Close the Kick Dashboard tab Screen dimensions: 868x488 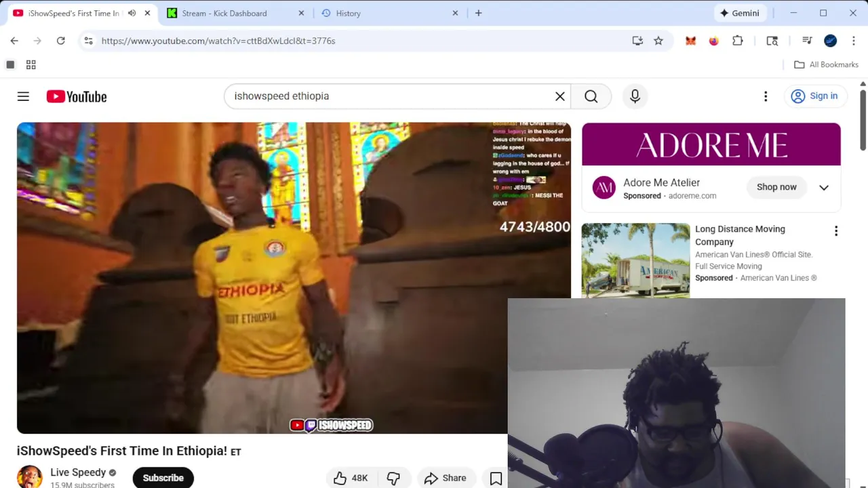(301, 13)
